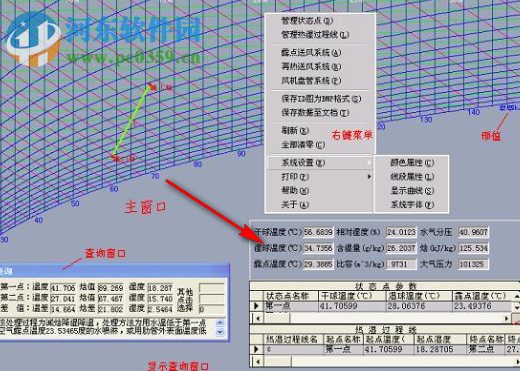Image resolution: width=520 pixels, height=371 pixels.
Task: Click the lower red state point marker
Action: point(116,157)
